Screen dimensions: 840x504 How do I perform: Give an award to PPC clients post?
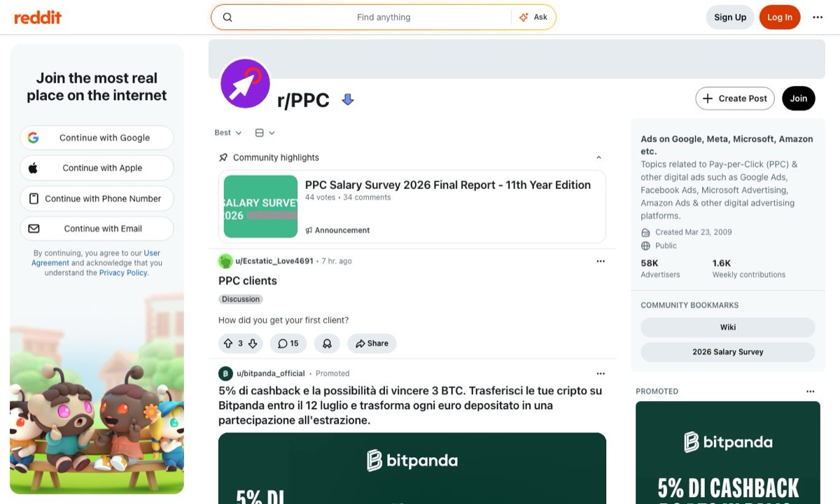(327, 344)
